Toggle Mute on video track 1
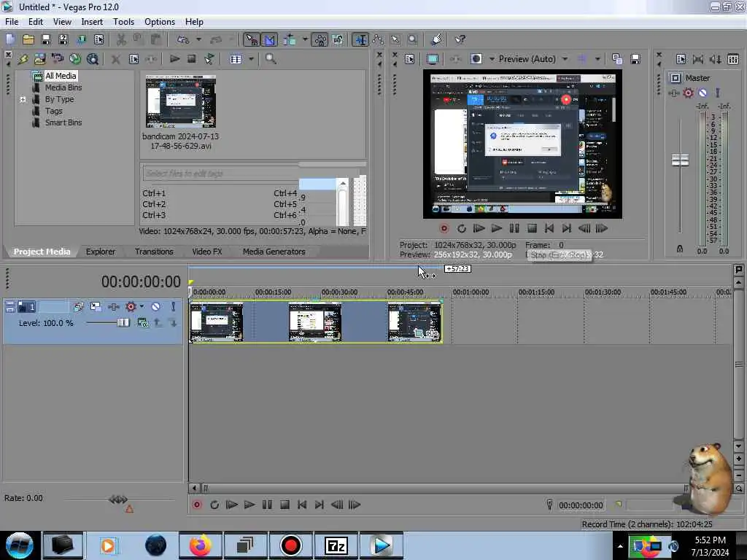 pyautogui.click(x=156, y=307)
